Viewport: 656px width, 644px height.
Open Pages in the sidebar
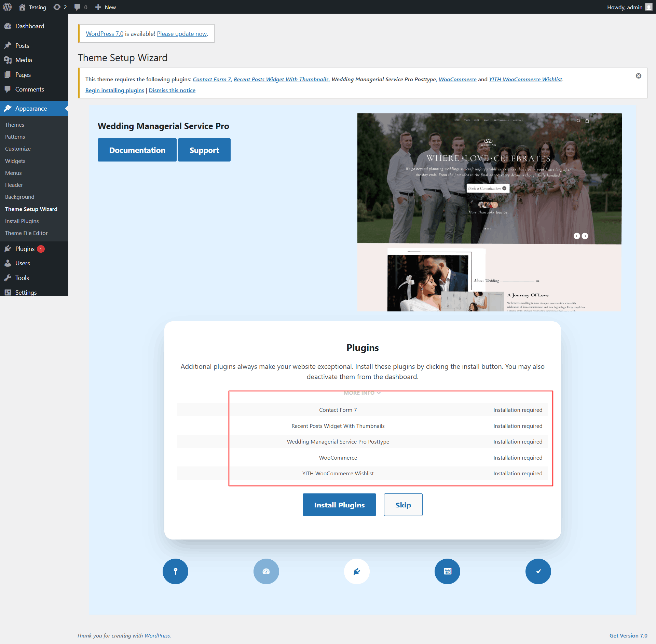tap(34, 75)
